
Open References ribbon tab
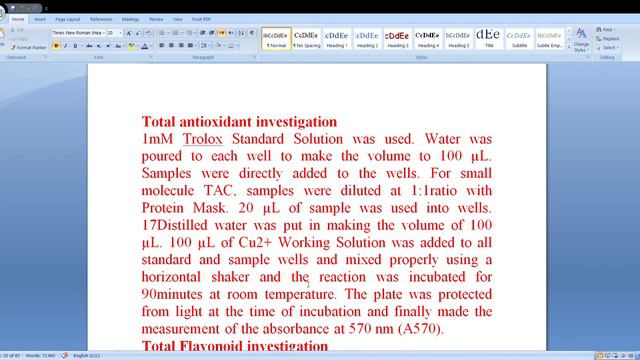pyautogui.click(x=101, y=19)
